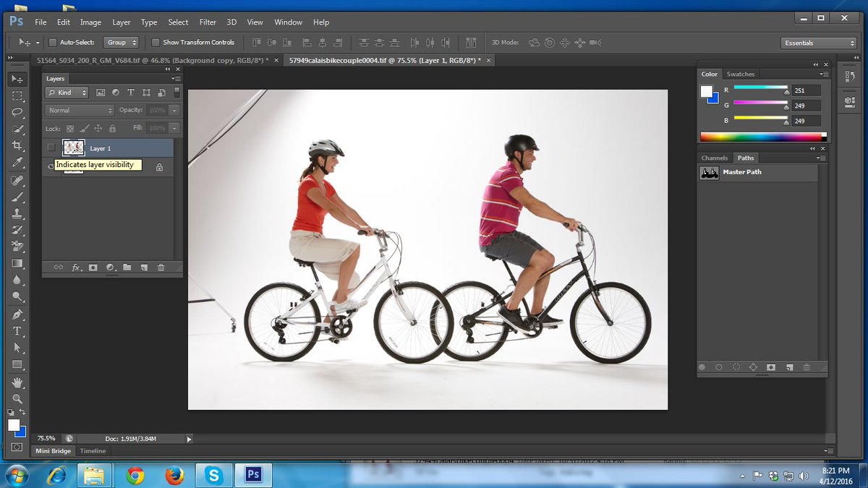
Task: Switch to the Swatches tab
Action: tap(741, 74)
